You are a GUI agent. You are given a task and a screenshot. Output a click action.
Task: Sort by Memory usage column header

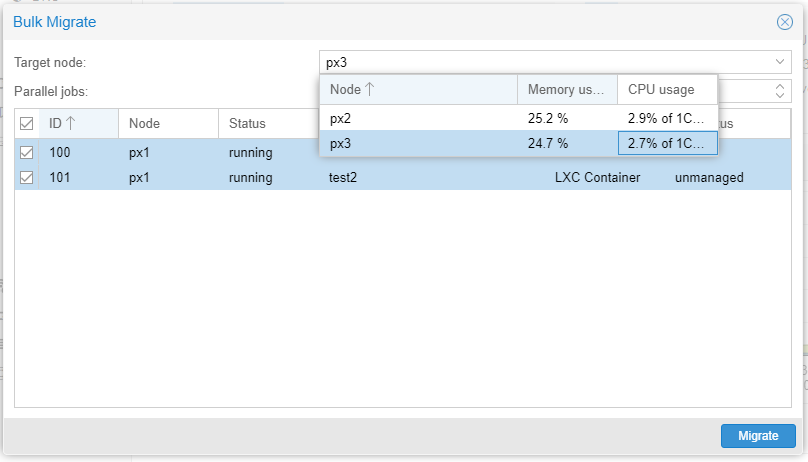[566, 90]
